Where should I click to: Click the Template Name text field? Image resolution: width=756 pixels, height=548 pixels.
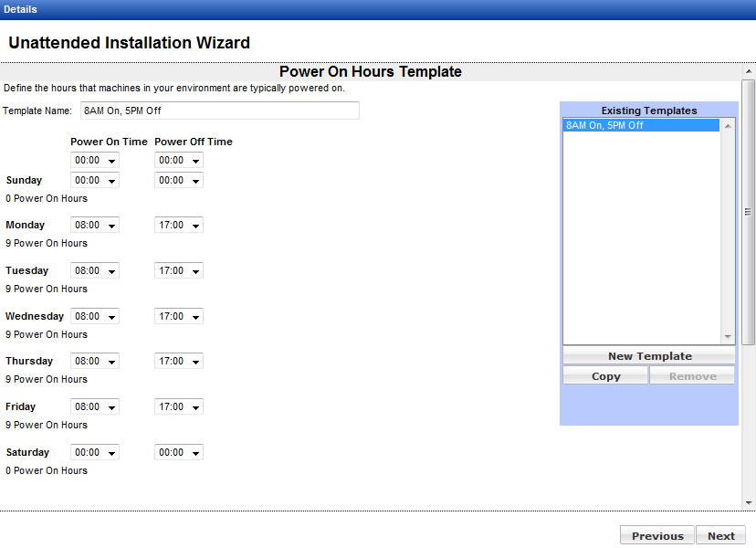[219, 111]
